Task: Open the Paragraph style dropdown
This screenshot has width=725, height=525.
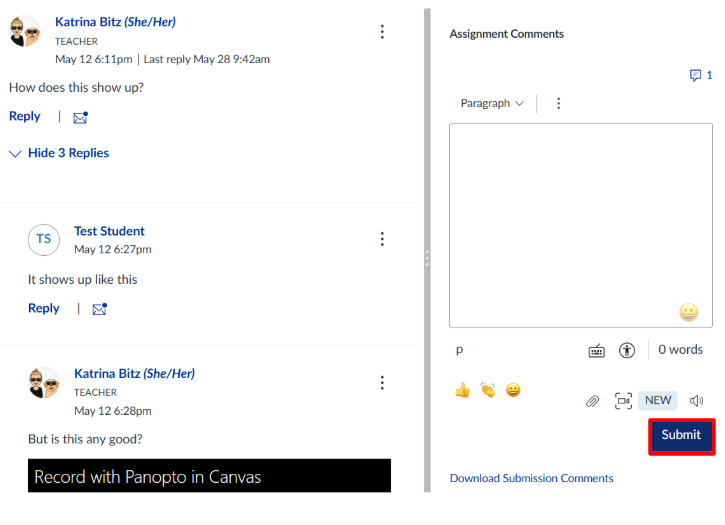Action: tap(492, 103)
